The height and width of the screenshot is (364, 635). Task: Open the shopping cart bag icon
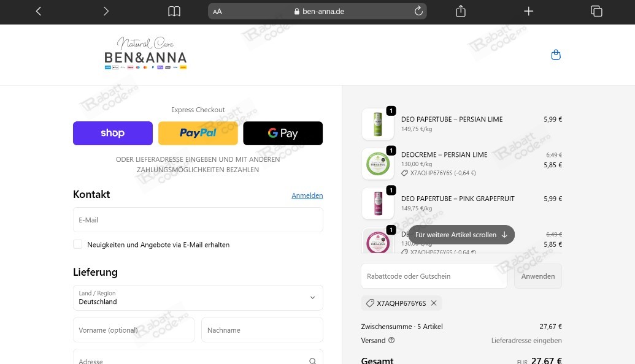(x=555, y=55)
